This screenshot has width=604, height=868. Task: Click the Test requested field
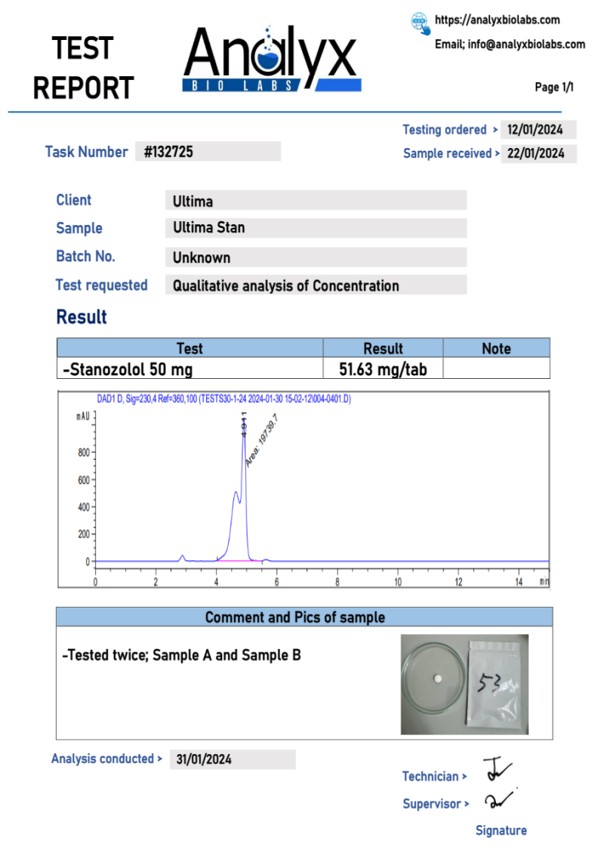click(316, 285)
